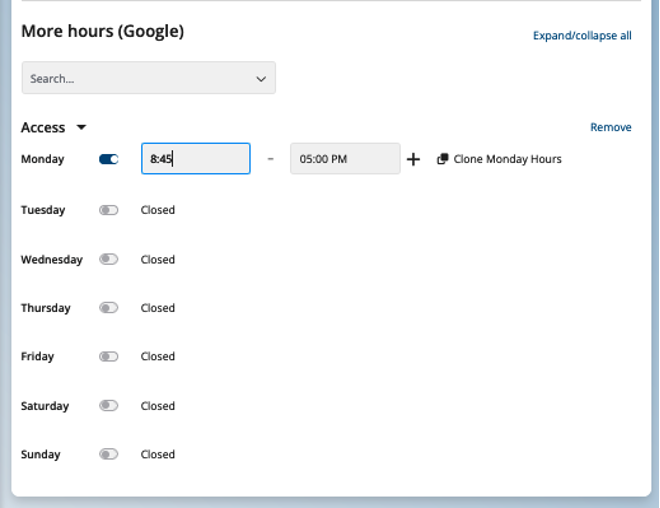The width and height of the screenshot is (660, 508).
Task: Collapse the Access section using its caret
Action: [x=82, y=128]
